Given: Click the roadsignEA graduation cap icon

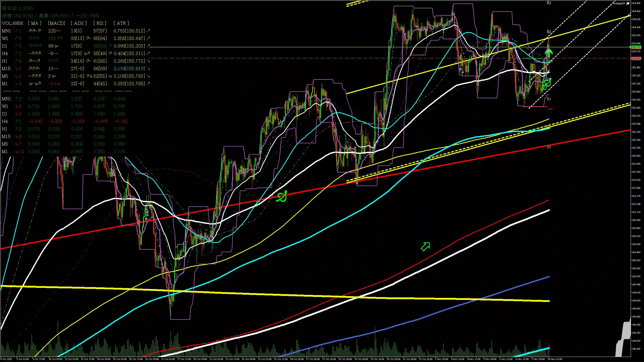Looking at the screenshot, I should 628,3.
